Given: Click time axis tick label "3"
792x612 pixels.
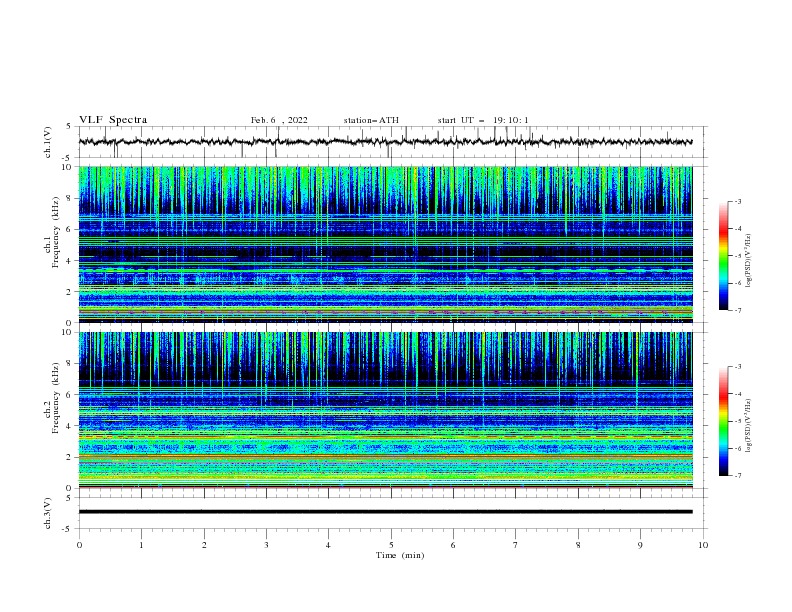Looking at the screenshot, I should pos(266,545).
